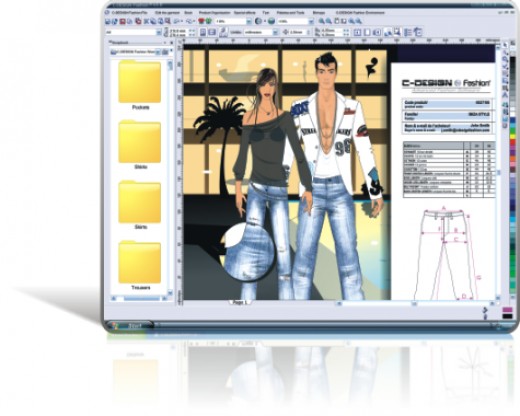This screenshot has height=416, width=520.
Task: Expand the paper size dropdown
Action: [x=159, y=32]
